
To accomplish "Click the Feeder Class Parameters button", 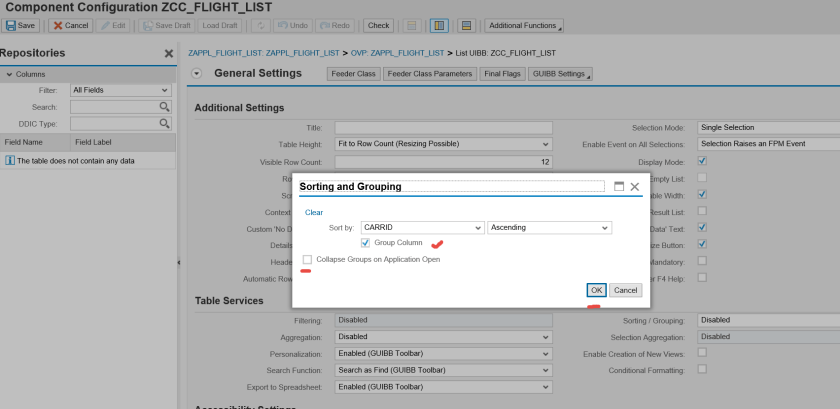I will point(430,74).
